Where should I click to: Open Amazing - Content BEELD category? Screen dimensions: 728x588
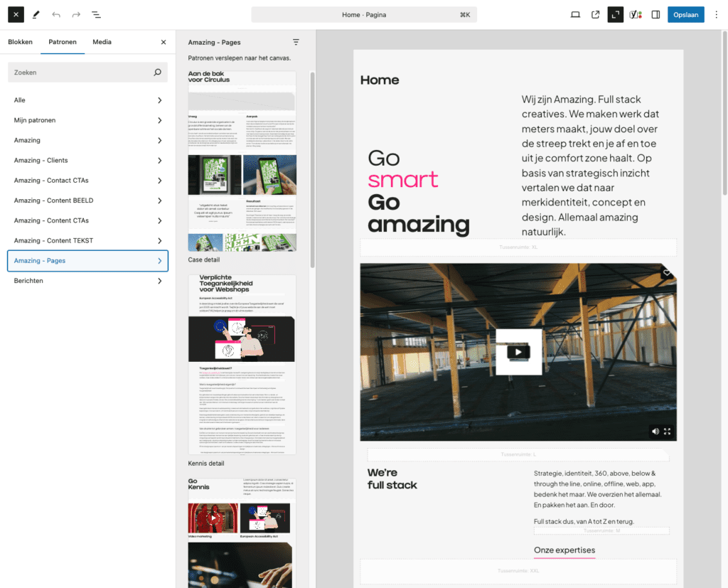(87, 201)
